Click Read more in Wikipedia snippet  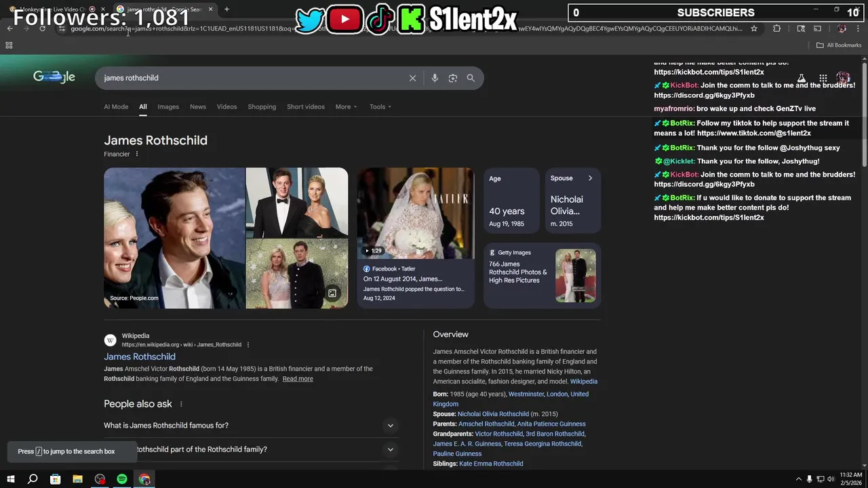298,379
